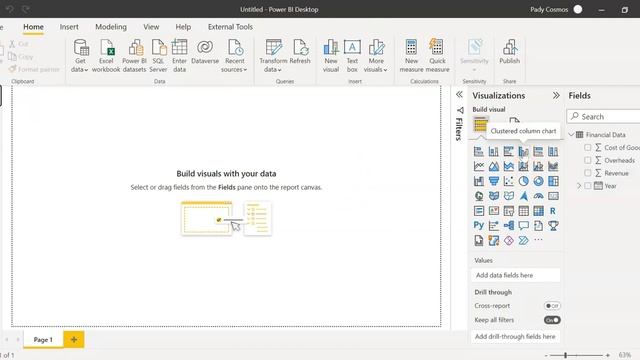The width and height of the screenshot is (640, 360).
Task: Click the Publish button
Action: pyautogui.click(x=509, y=52)
